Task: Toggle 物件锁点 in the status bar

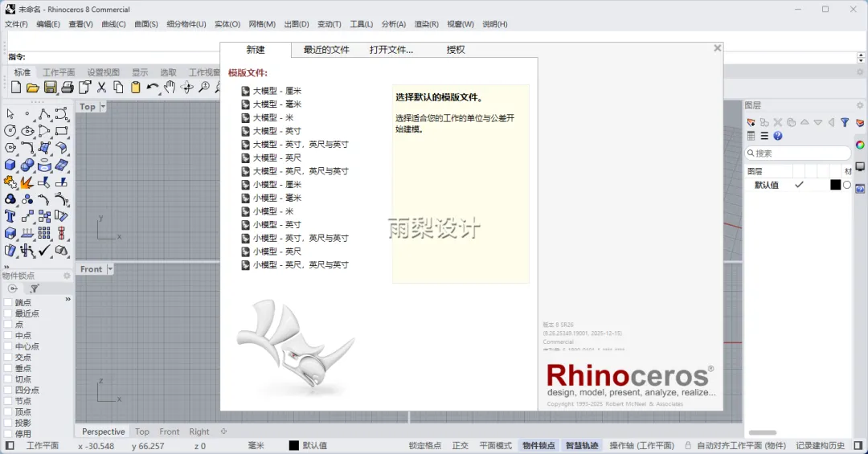Action: 538,445
